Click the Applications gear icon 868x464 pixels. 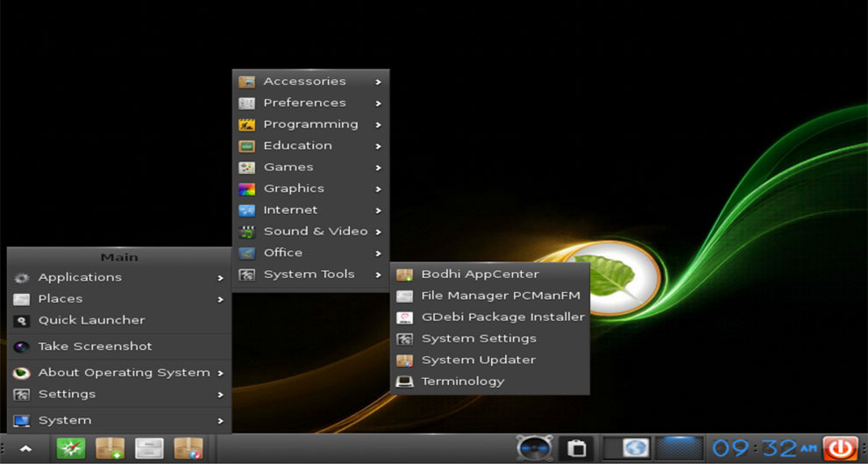pyautogui.click(x=22, y=278)
